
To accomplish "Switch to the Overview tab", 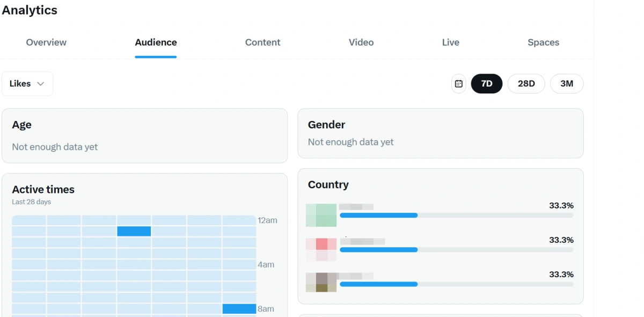I will (x=46, y=42).
